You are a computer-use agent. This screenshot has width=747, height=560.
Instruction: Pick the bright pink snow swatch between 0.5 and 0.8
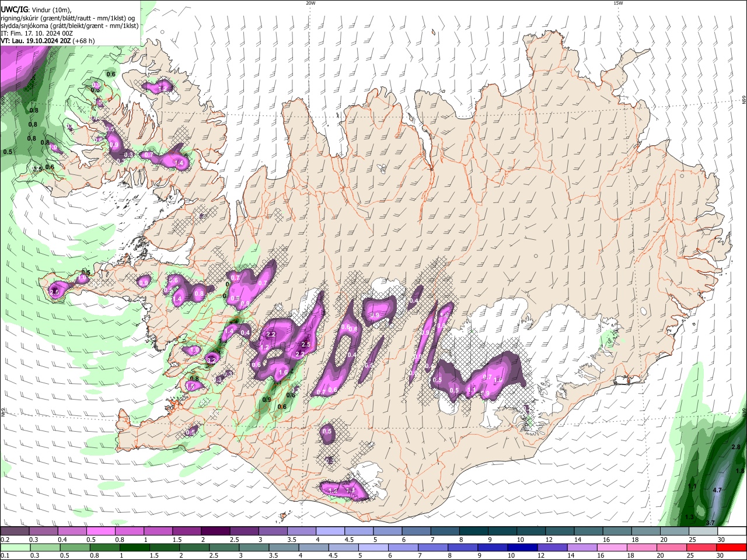click(x=100, y=531)
